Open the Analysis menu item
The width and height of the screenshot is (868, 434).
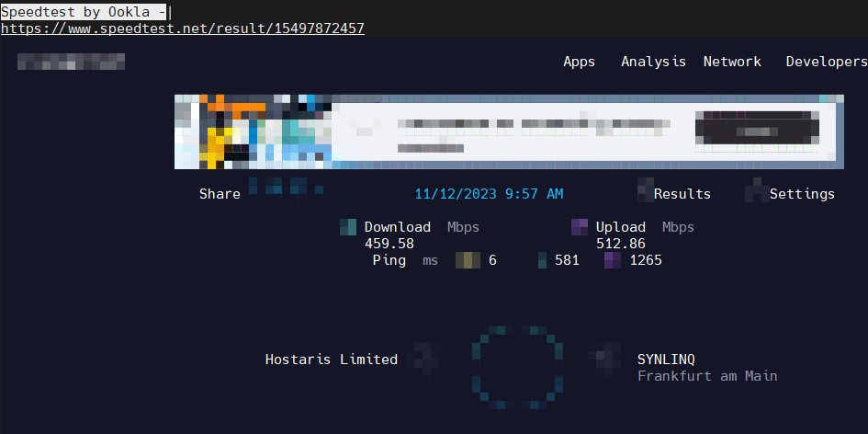(653, 62)
